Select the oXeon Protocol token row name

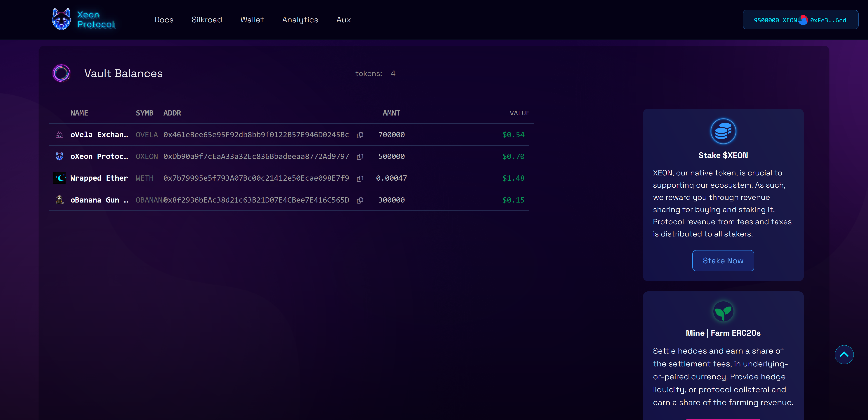pos(99,156)
